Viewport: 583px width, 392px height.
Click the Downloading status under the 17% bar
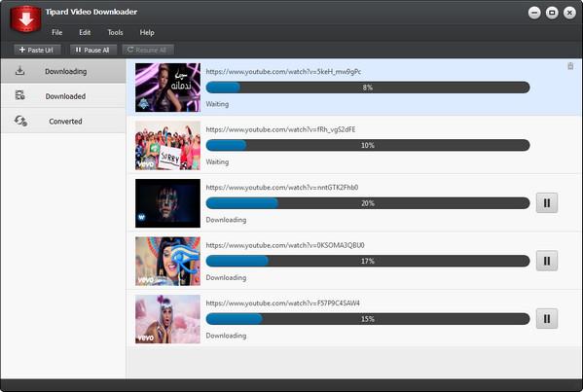[x=226, y=277]
